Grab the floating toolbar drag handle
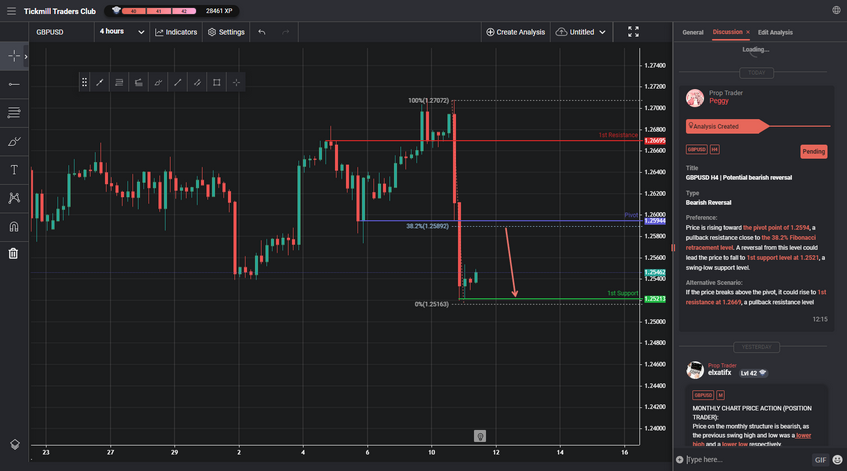Viewport: 847px width, 471px height. 84,83
